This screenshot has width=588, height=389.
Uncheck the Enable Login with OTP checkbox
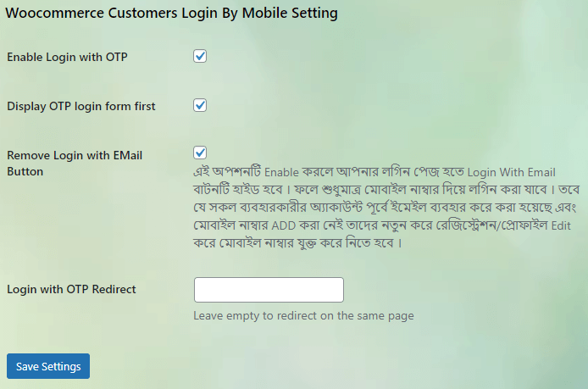(200, 56)
